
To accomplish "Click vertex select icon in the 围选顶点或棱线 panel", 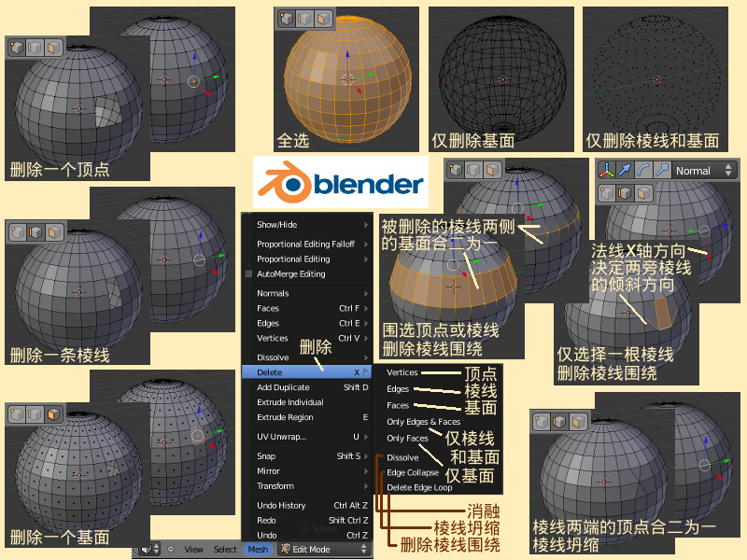I will 456,170.
